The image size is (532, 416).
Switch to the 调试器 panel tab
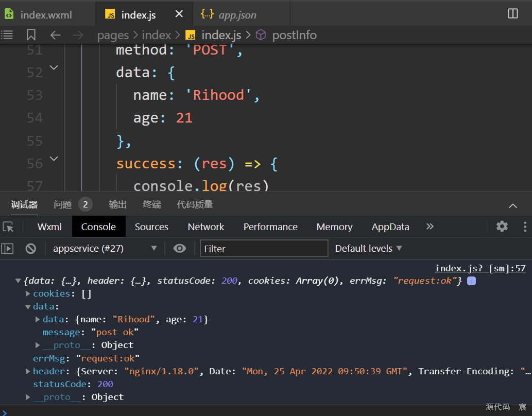[x=24, y=204]
